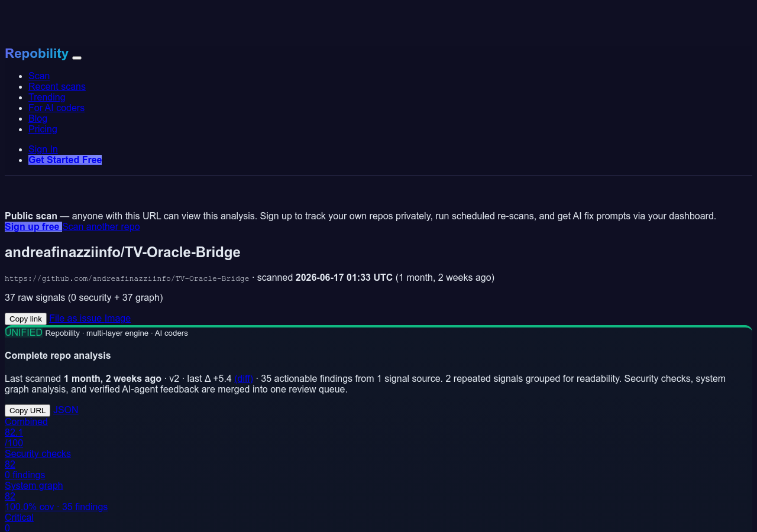Click Get Started Free button

[65, 160]
